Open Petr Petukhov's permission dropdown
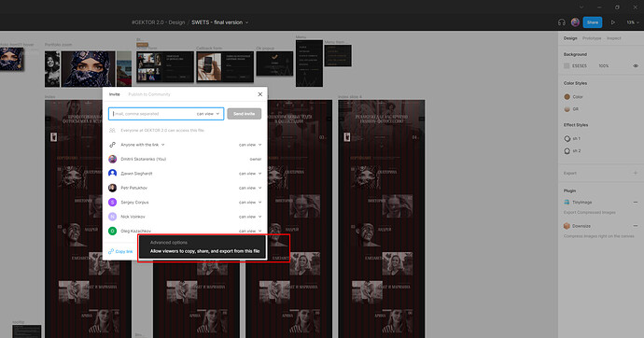 tap(250, 188)
